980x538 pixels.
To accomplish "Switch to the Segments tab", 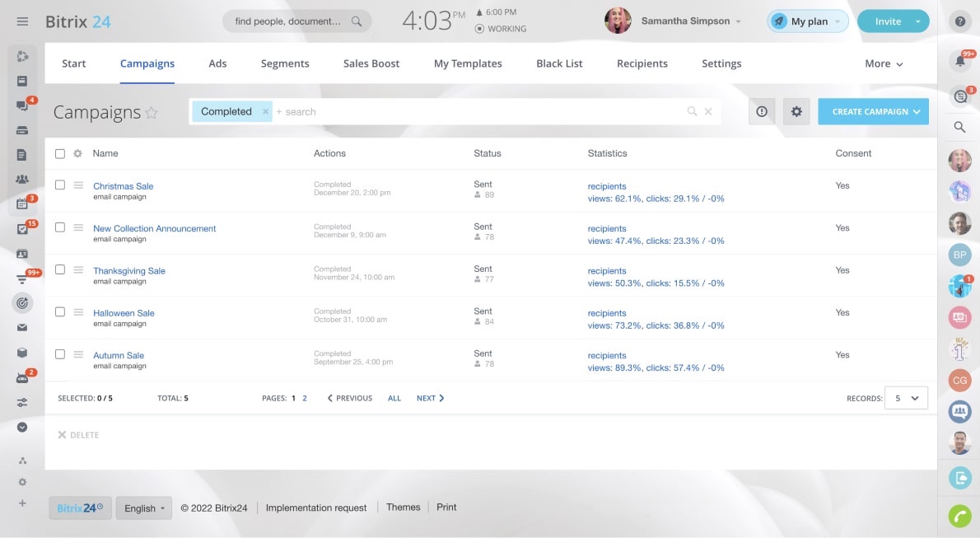I will point(285,63).
